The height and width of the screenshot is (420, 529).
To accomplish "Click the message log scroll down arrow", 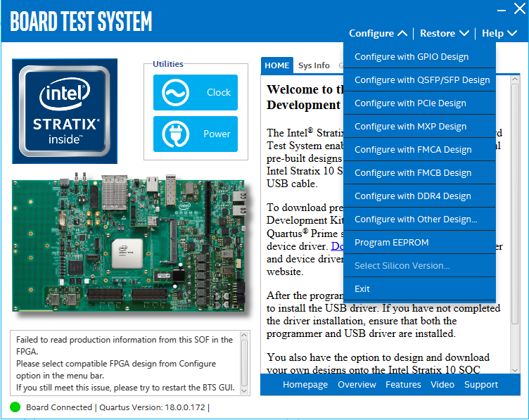I will (245, 391).
